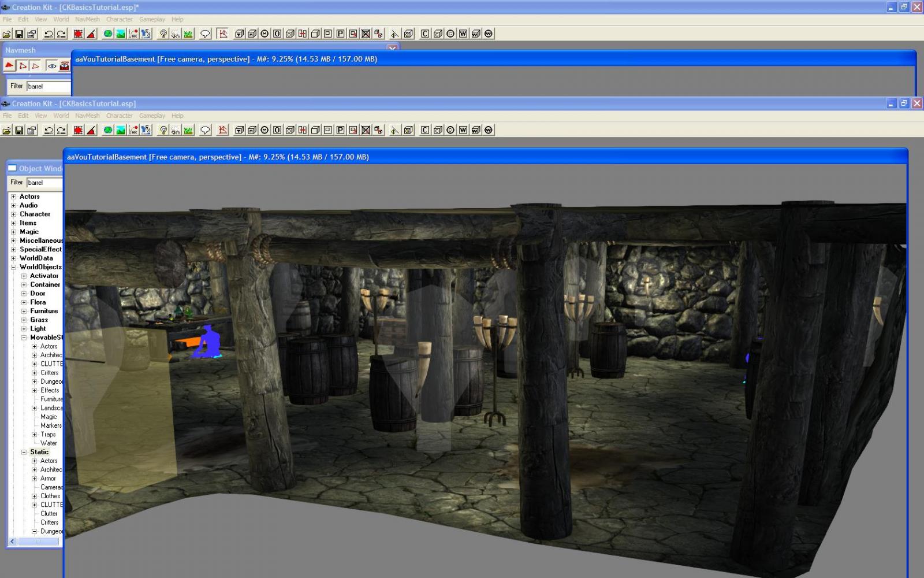Click boxed P icon in back window toolbar
The height and width of the screenshot is (578, 924).
click(x=341, y=34)
